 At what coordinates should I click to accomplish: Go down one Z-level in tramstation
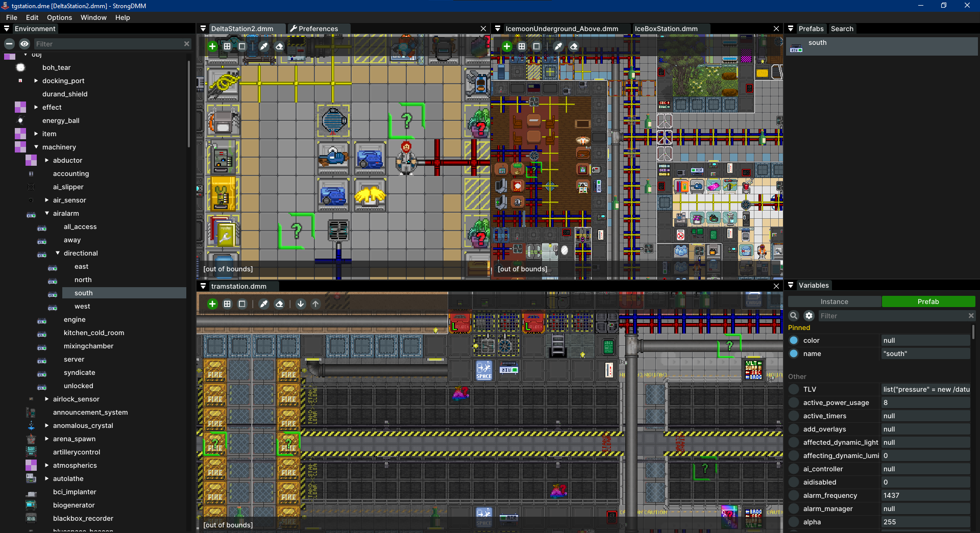(301, 304)
